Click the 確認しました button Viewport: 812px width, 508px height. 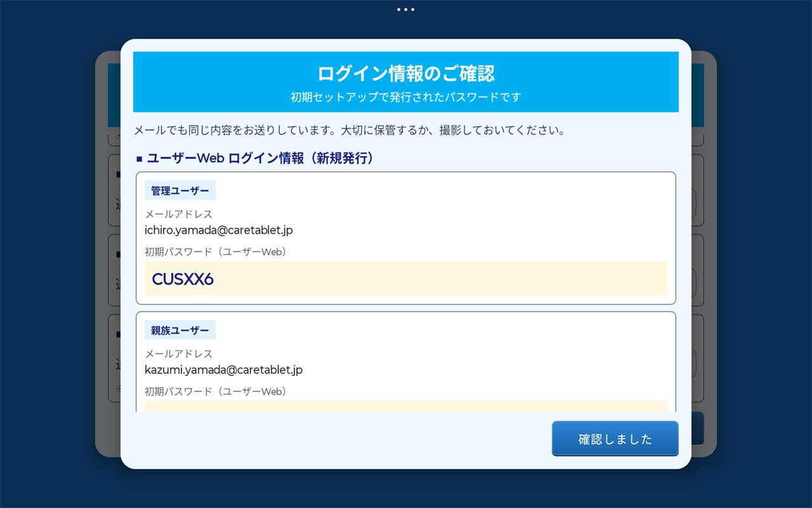(x=615, y=439)
